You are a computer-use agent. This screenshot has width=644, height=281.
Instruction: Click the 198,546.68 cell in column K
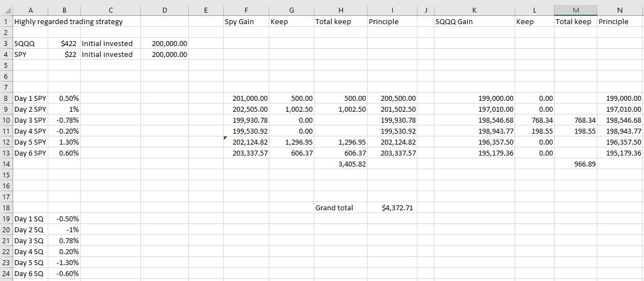coord(474,120)
